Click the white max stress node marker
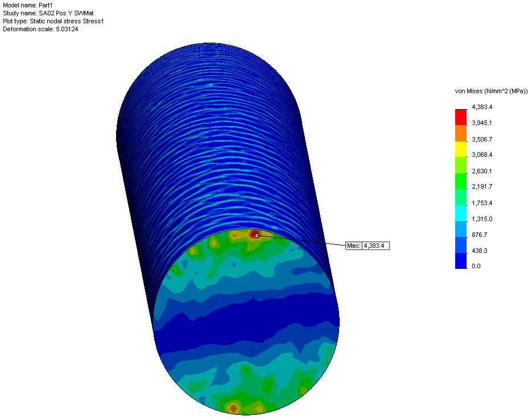The height and width of the screenshot is (420, 532). pyautogui.click(x=257, y=235)
